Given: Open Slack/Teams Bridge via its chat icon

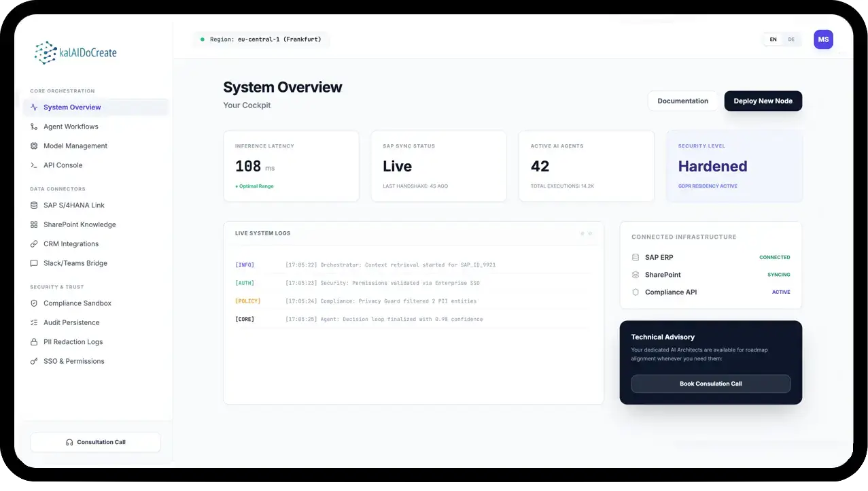Looking at the screenshot, I should 33,263.
